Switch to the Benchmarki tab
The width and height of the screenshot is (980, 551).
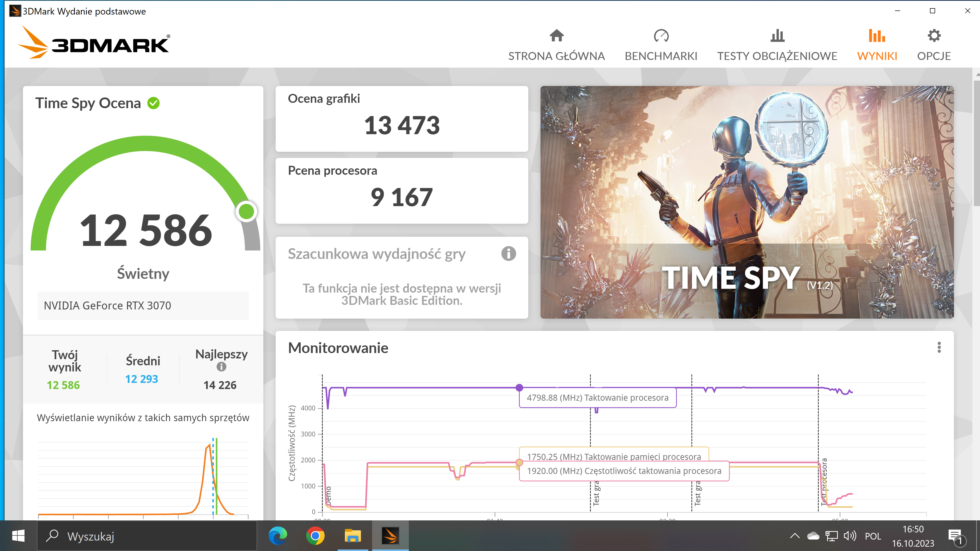point(661,45)
